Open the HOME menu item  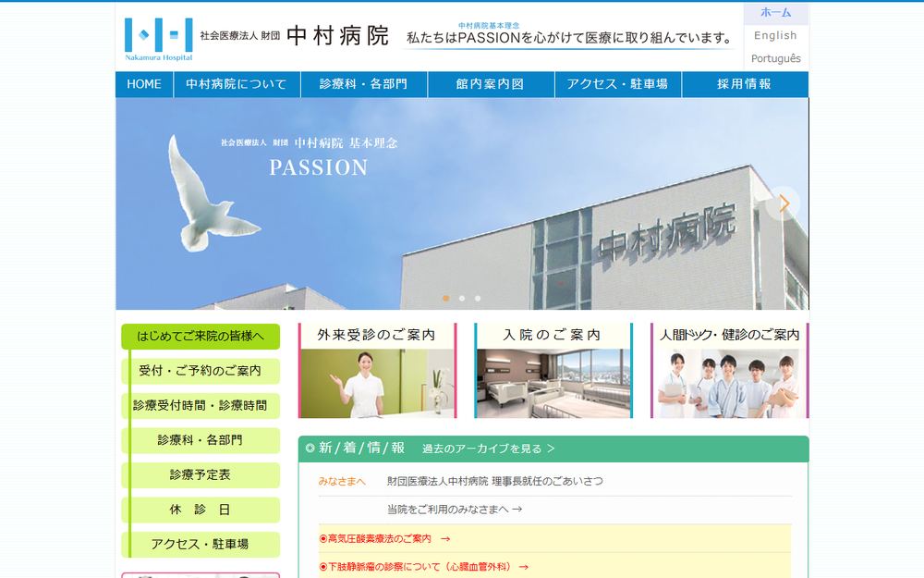(144, 84)
